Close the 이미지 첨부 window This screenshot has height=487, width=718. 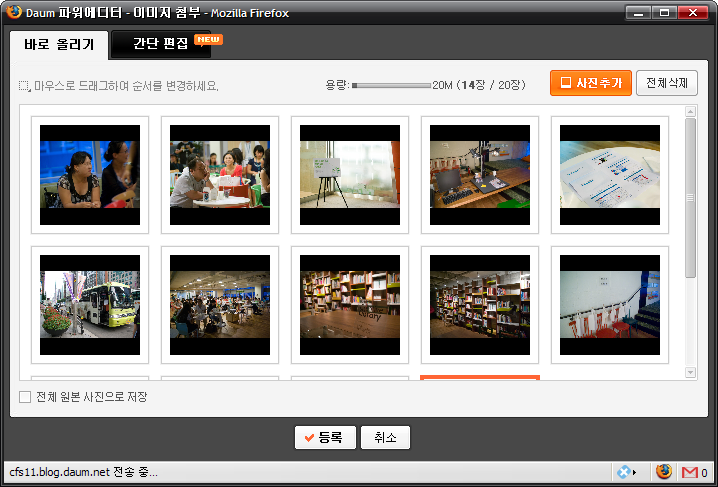point(693,12)
